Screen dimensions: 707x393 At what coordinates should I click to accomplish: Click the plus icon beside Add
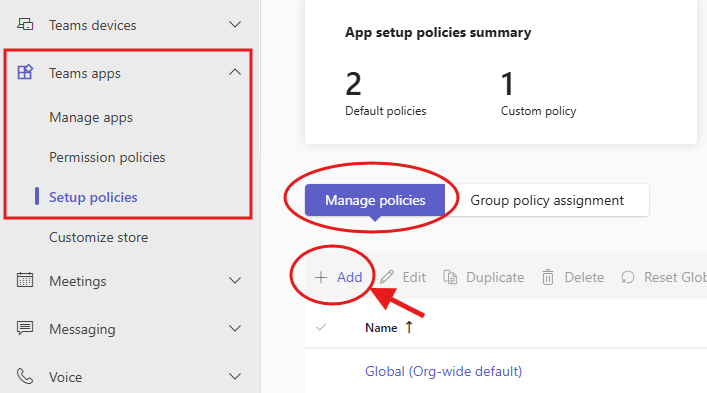tap(321, 277)
